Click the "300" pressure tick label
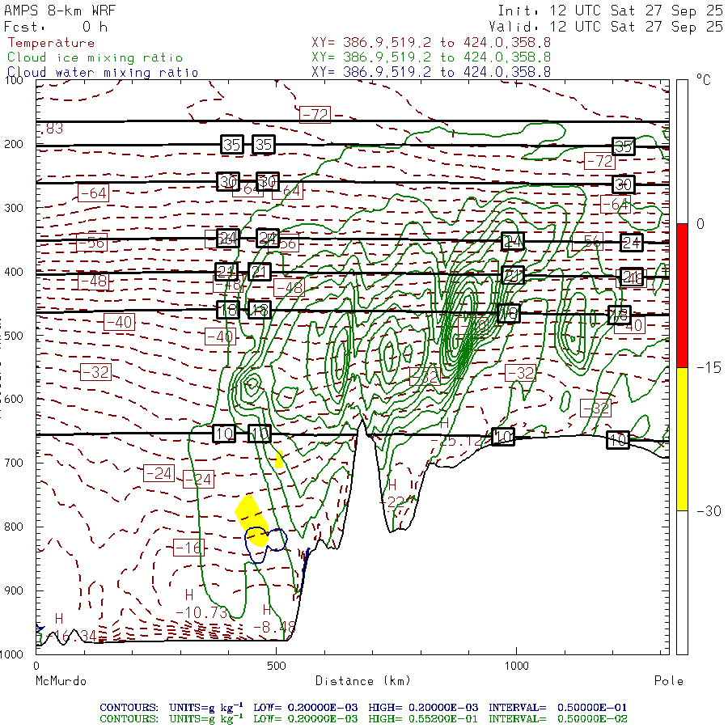728x728 pixels. tap(14, 208)
